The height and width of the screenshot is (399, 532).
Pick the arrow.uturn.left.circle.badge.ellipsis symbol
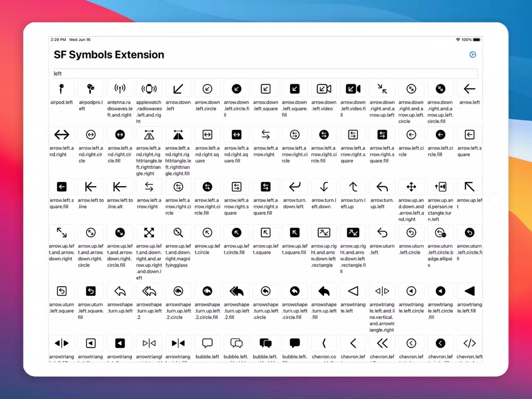tap(440, 233)
